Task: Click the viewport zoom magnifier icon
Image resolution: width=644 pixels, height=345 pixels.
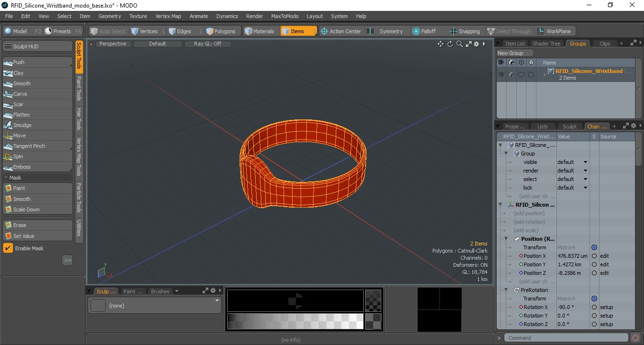Action: [459, 44]
